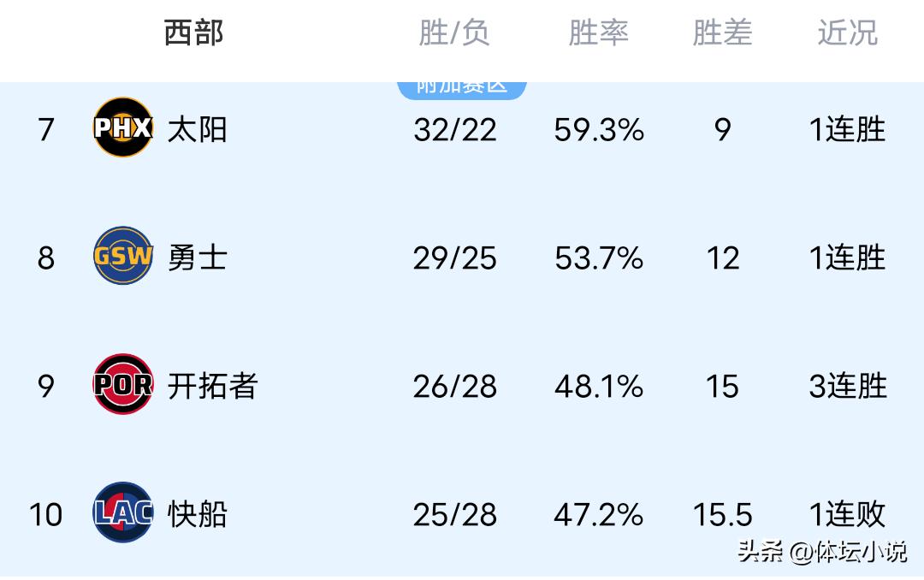This screenshot has height=580, width=924.
Task: Tap the 西部 conference header
Action: coord(193,33)
